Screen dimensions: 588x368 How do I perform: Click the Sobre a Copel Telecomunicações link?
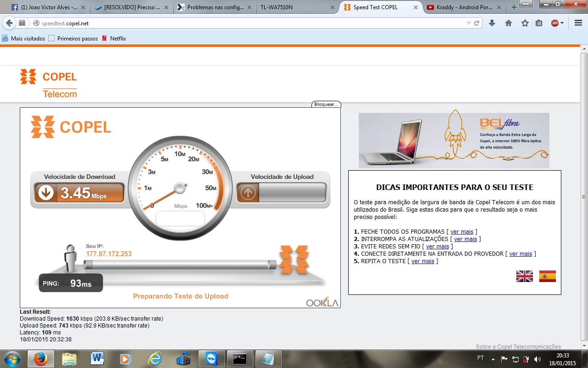pos(518,347)
